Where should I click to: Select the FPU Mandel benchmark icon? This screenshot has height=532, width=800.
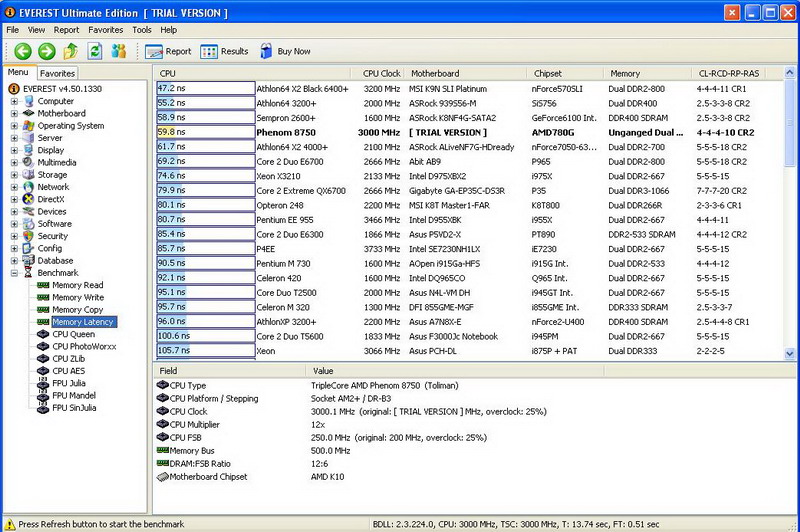coord(43,396)
